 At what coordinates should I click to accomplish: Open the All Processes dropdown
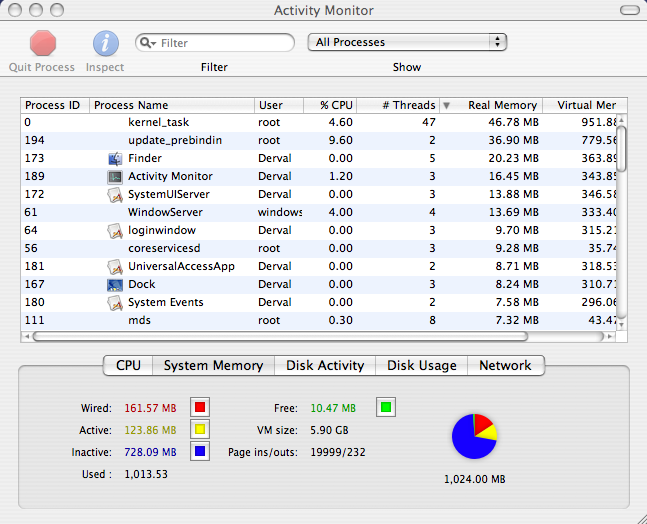(407, 42)
